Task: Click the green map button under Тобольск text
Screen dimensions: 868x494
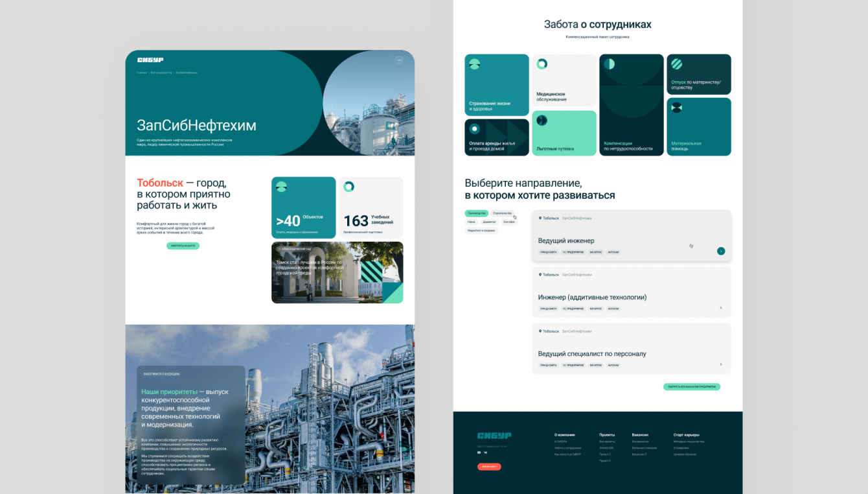Action: [x=183, y=246]
